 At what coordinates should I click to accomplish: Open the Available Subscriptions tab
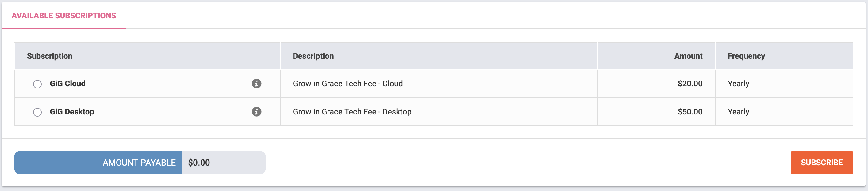[64, 16]
